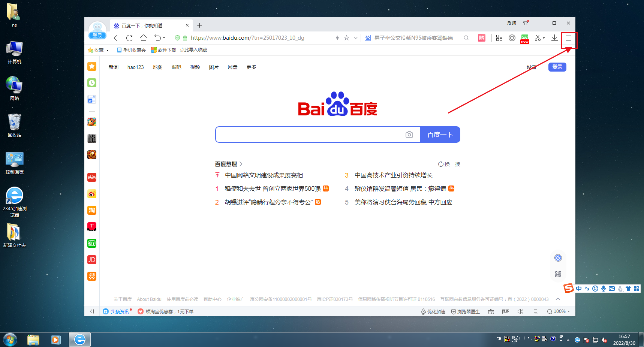Image resolution: width=644 pixels, height=347 pixels.
Task: Open 中国高技术产业引资持续增长 headline
Action: [394, 175]
